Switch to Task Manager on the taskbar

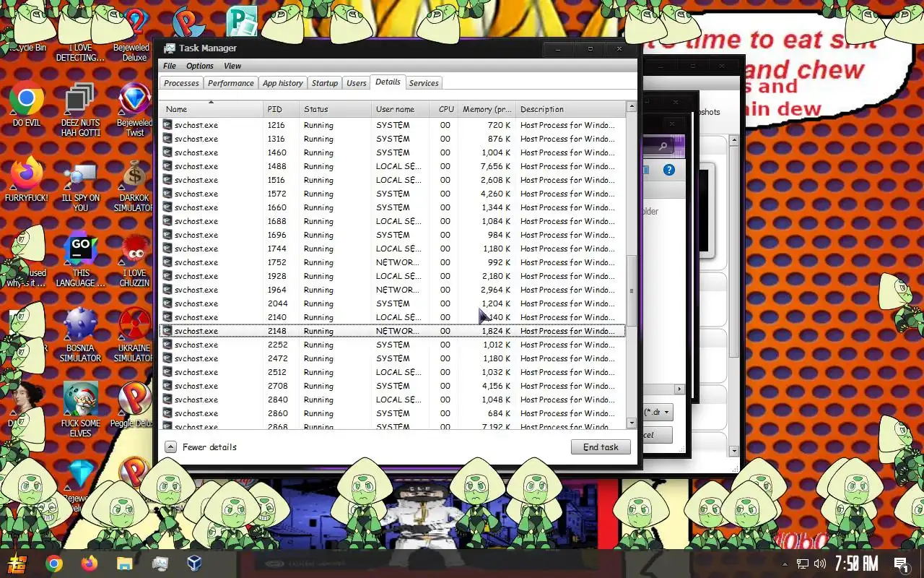tap(160, 564)
